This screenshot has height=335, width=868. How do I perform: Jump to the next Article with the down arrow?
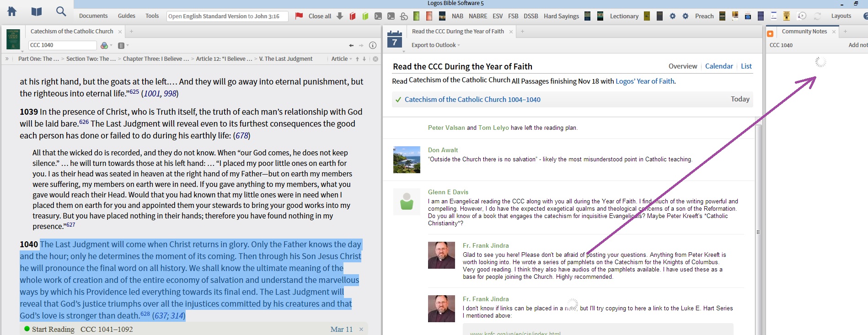[x=364, y=59]
